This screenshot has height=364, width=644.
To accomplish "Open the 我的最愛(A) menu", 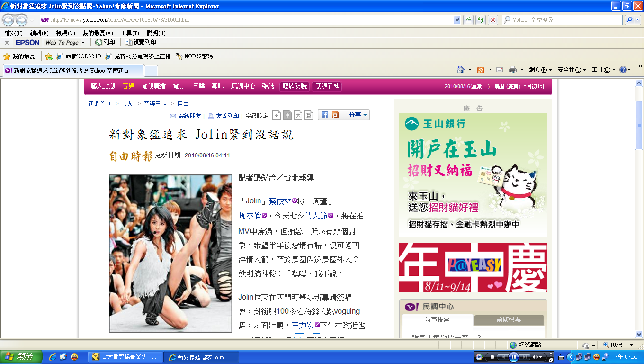I will click(98, 33).
